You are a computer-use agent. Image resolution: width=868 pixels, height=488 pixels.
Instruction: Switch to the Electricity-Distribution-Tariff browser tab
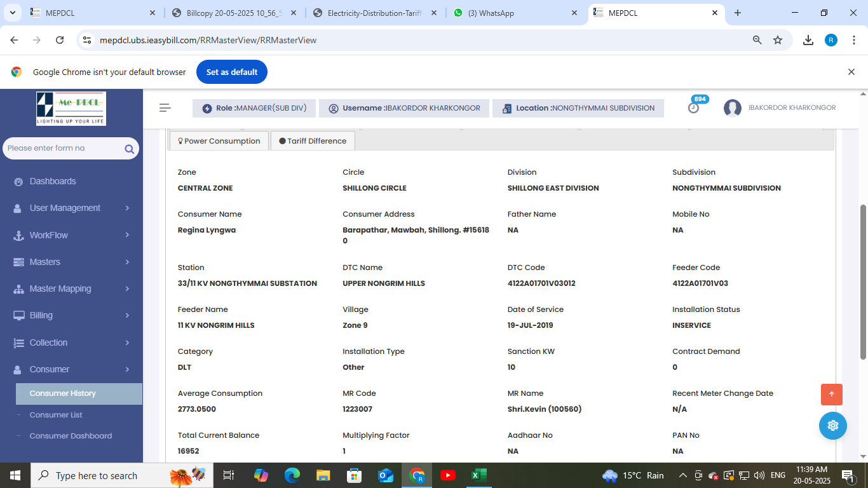[x=375, y=13]
